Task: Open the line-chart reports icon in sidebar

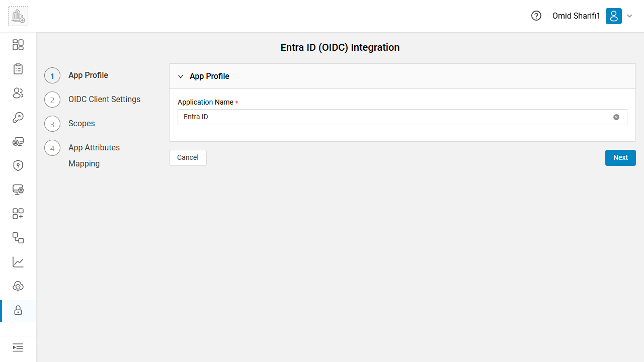Action: click(18, 262)
